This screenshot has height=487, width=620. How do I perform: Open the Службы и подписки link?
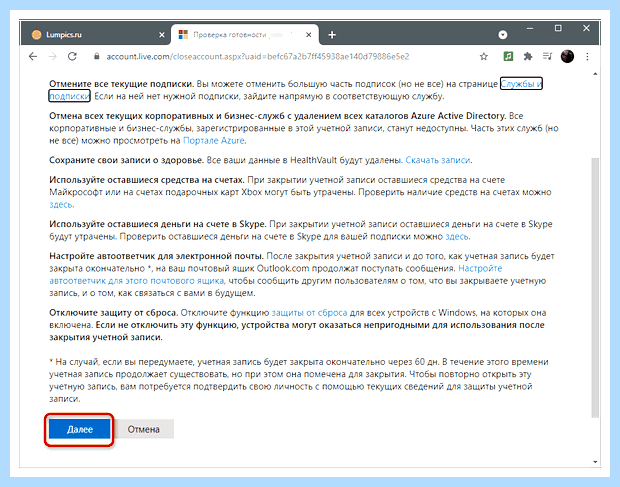click(521, 84)
